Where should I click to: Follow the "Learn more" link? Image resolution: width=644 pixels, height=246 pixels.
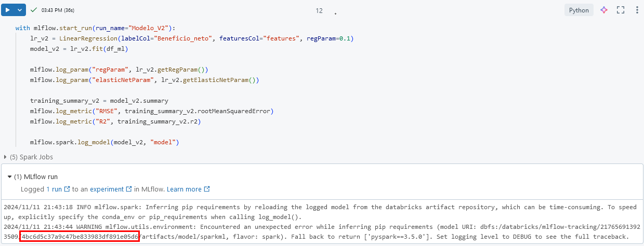(184, 189)
